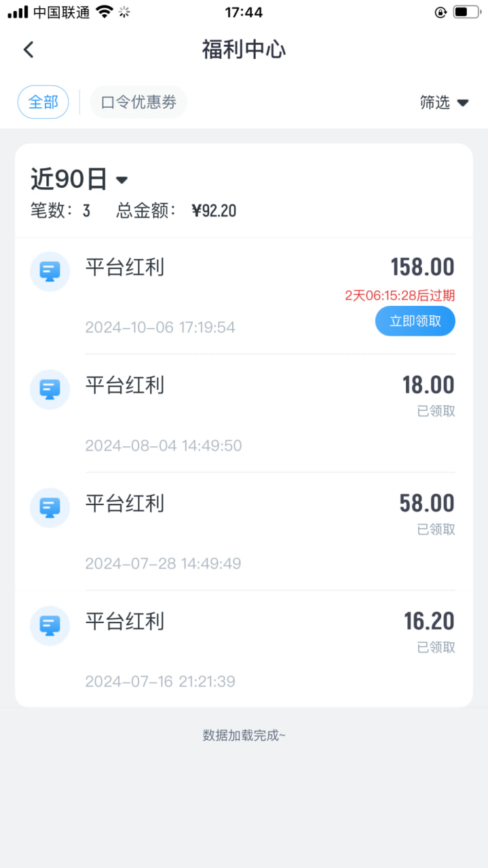Image resolution: width=488 pixels, height=868 pixels.
Task: Switch to the 口令优惠券 tab
Action: click(x=138, y=102)
